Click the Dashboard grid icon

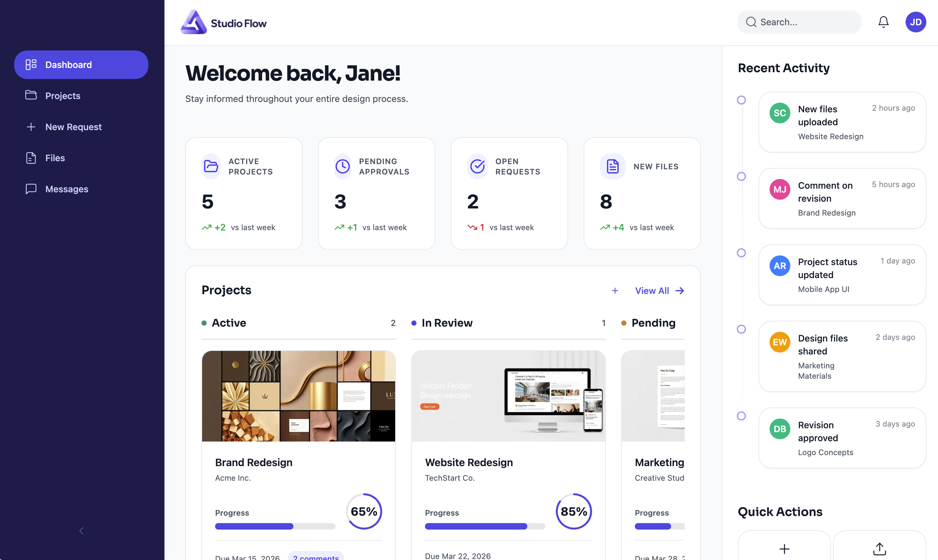click(31, 64)
